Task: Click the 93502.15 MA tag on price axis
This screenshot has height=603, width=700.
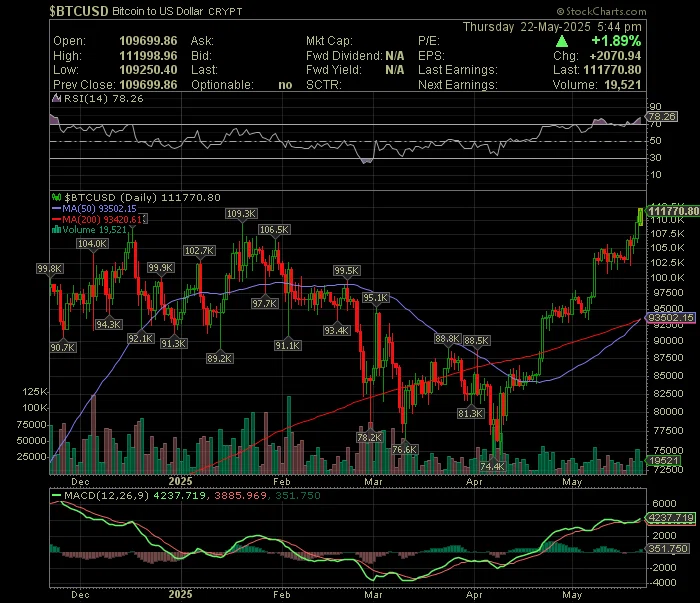Action: pos(671,317)
